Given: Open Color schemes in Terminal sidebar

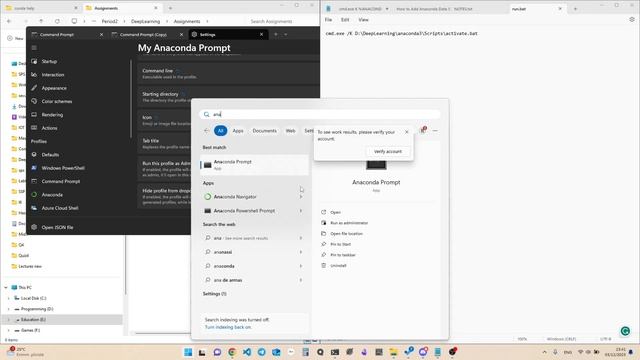Looking at the screenshot, I should 57,101.
